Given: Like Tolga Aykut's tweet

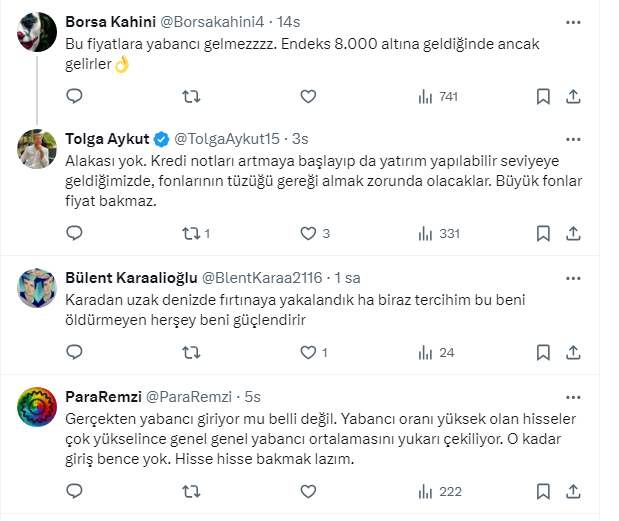Looking at the screenshot, I should point(309,234).
